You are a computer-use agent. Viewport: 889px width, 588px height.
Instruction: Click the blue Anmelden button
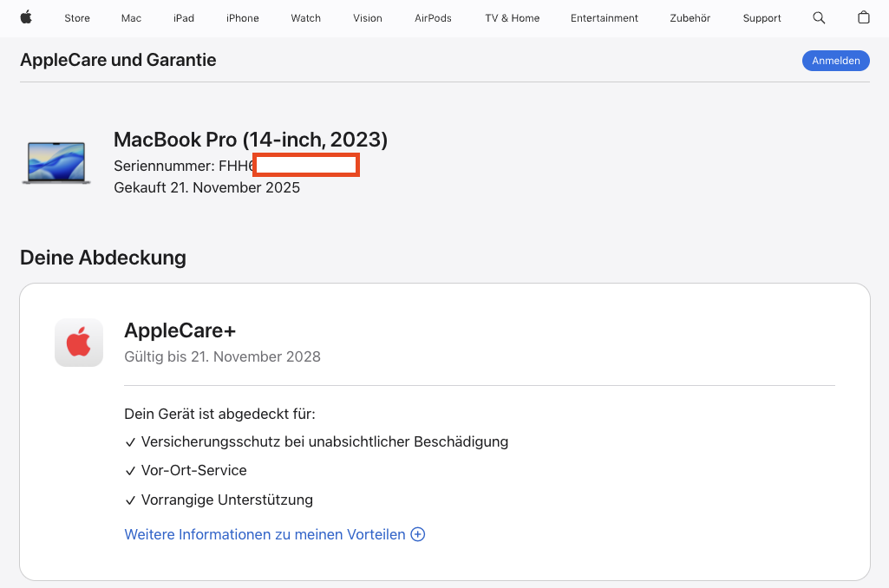(x=836, y=61)
